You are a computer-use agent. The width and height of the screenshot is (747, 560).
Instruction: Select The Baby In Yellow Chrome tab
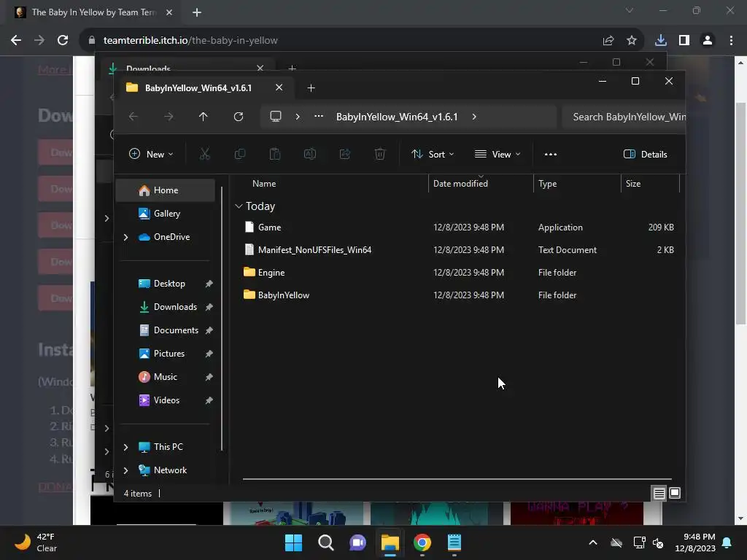93,12
